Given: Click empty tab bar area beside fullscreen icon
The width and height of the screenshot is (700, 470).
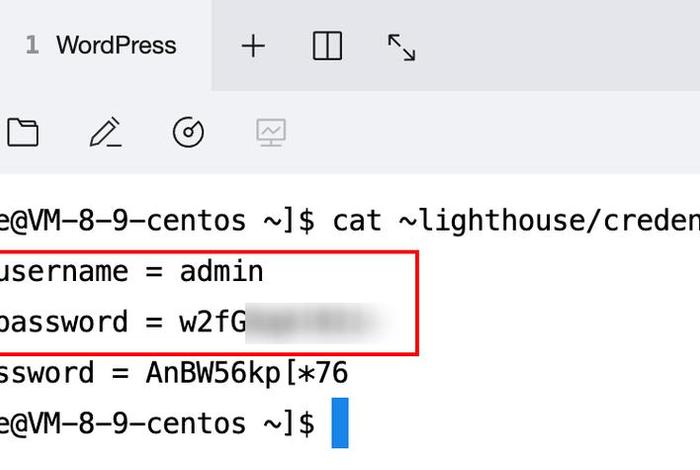Looking at the screenshot, I should [x=558, y=46].
